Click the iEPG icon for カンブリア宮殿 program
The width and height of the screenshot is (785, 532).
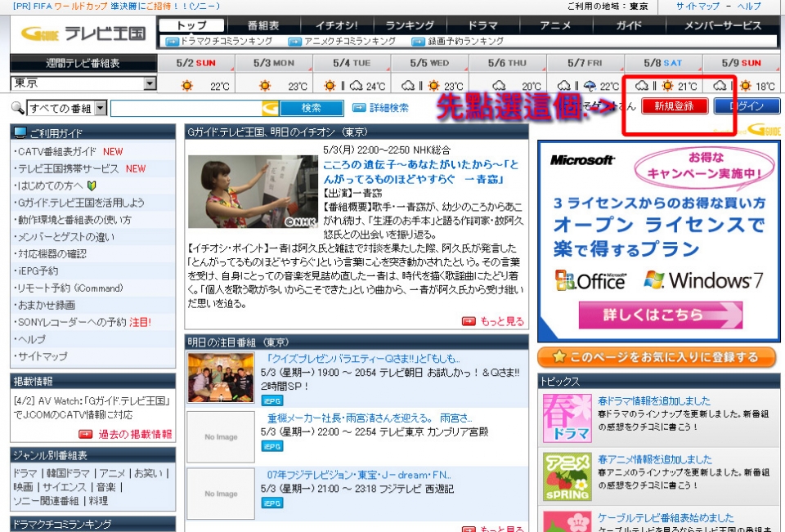pos(272,446)
